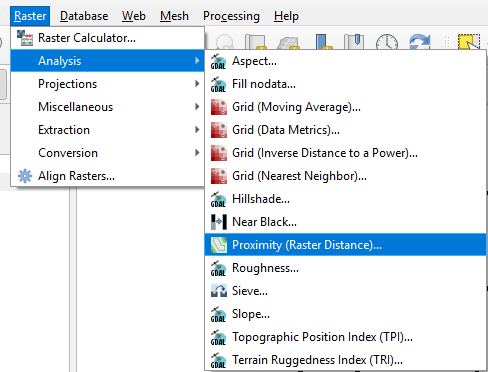
Task: Click the Grid Inverse Distance red icon
Action: click(x=219, y=153)
